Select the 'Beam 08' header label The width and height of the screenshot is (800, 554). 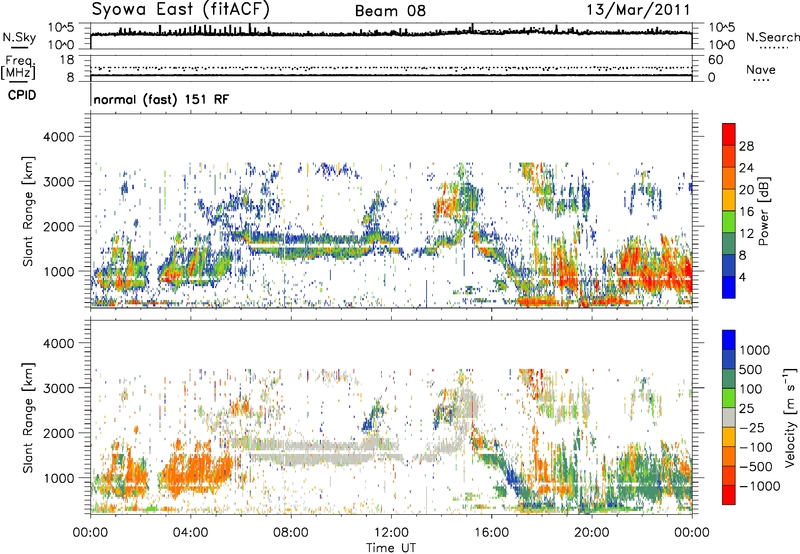(390, 11)
